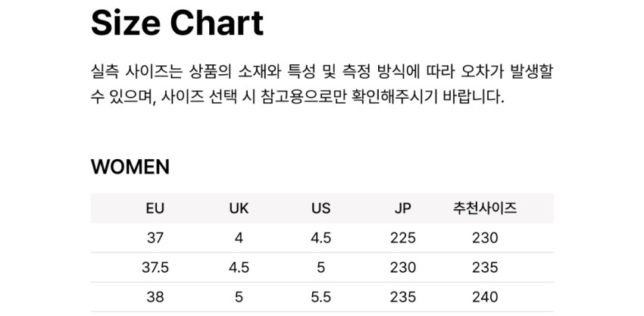The width and height of the screenshot is (644, 316).
Task: Click UK size 4.5 in the EU 37.5 row
Action: (239, 268)
